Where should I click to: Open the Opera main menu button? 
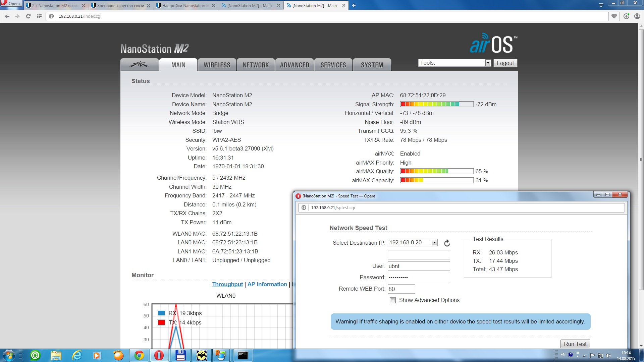click(x=11, y=4)
